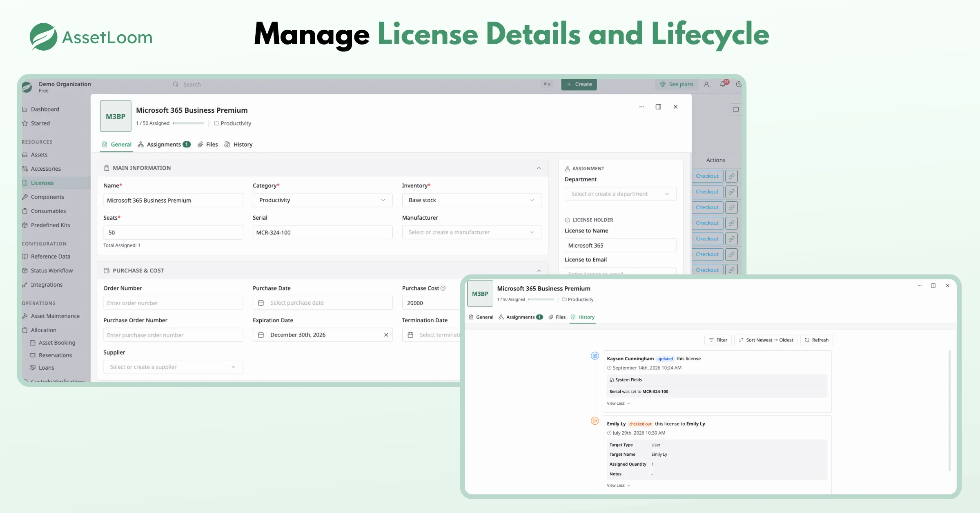Click the Create button
Screen dimensions: 980x513
pos(579,84)
